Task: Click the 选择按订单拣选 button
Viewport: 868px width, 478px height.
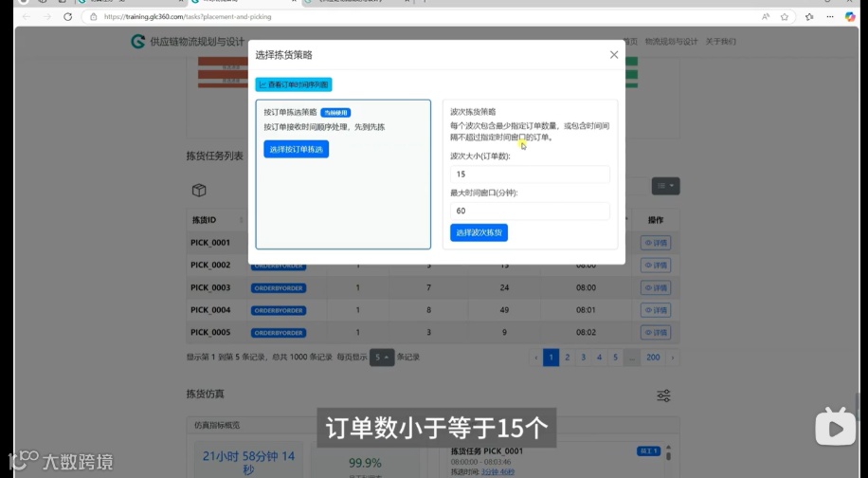Action: (297, 149)
